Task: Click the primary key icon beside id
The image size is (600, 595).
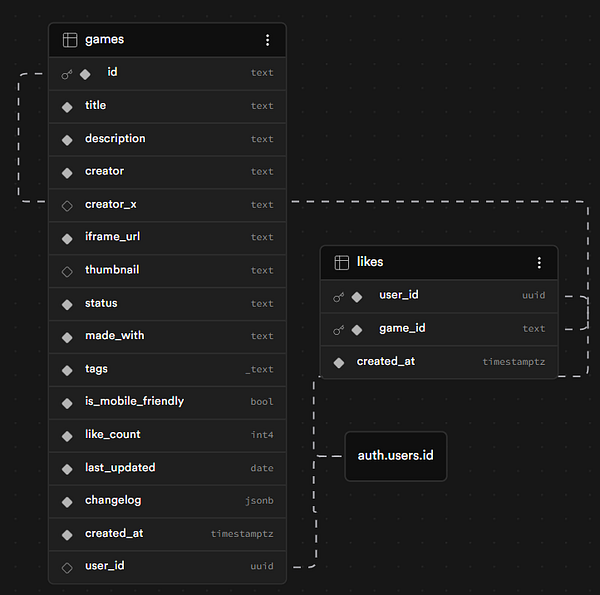Action: (67, 73)
